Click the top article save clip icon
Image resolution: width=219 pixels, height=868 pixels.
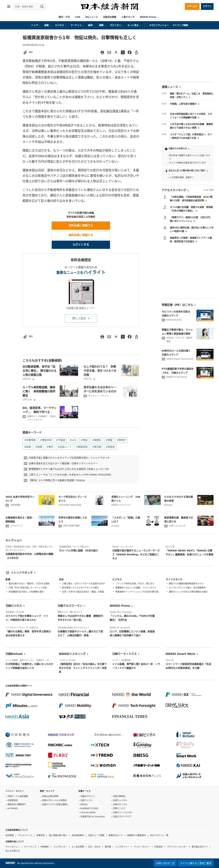click(25, 53)
